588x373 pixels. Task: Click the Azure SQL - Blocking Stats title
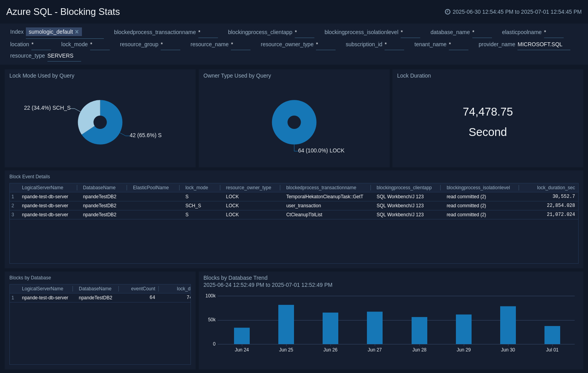tap(63, 12)
